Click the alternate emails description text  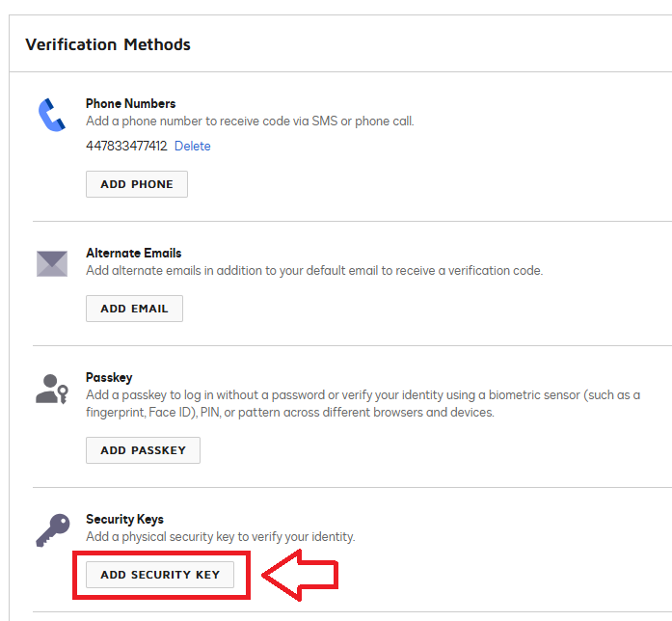click(x=314, y=270)
